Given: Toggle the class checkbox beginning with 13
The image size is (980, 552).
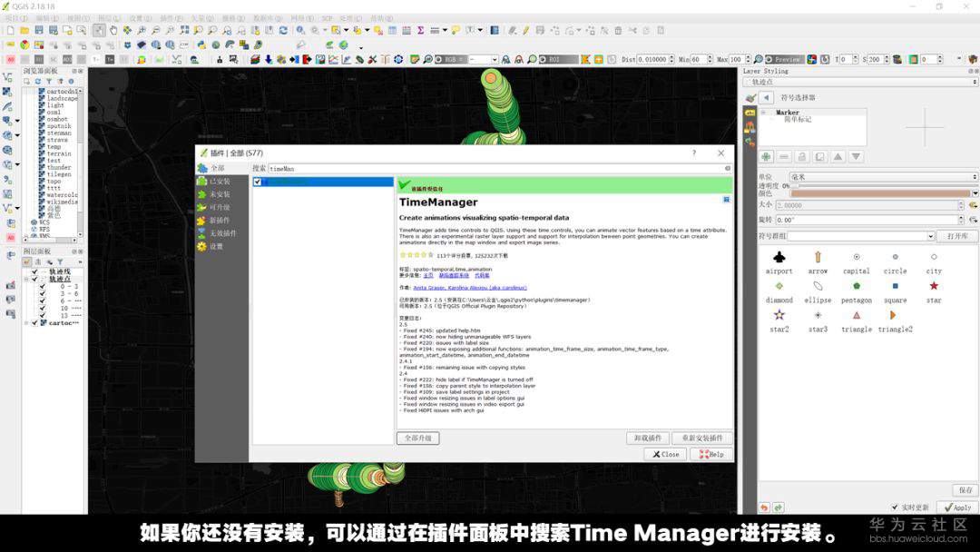Looking at the screenshot, I should point(43,316).
